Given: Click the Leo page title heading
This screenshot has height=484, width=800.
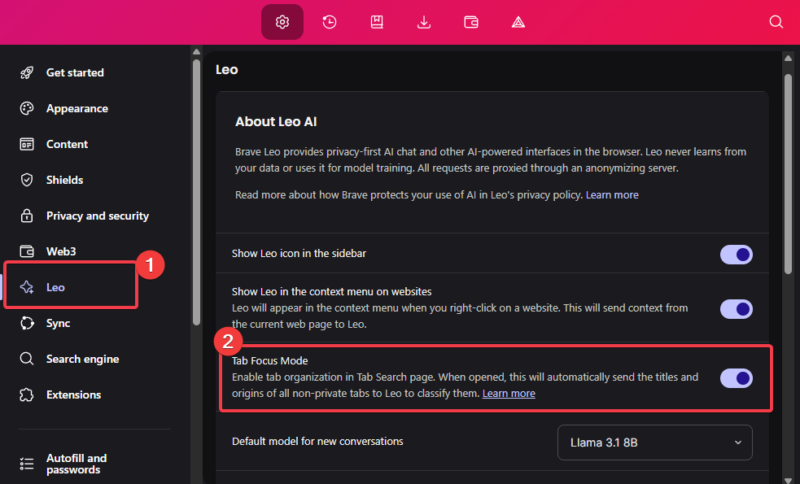Looking at the screenshot, I should (x=227, y=69).
